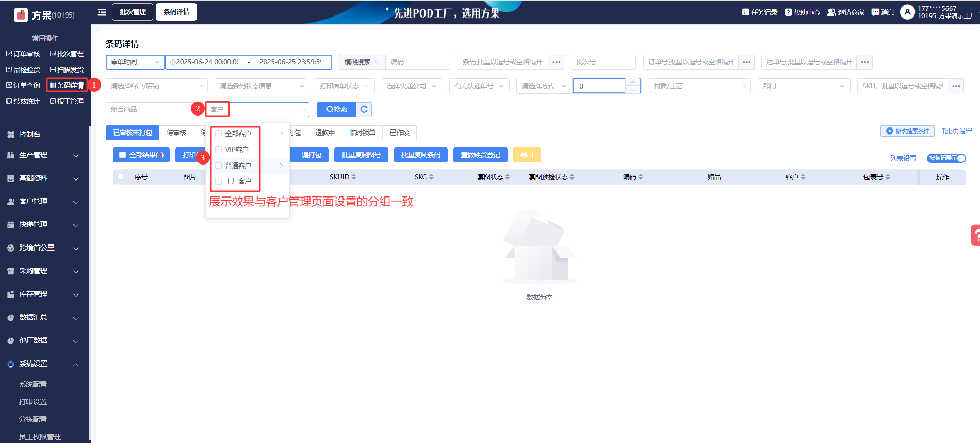Click the hamburger menu collapse icon

102,12
